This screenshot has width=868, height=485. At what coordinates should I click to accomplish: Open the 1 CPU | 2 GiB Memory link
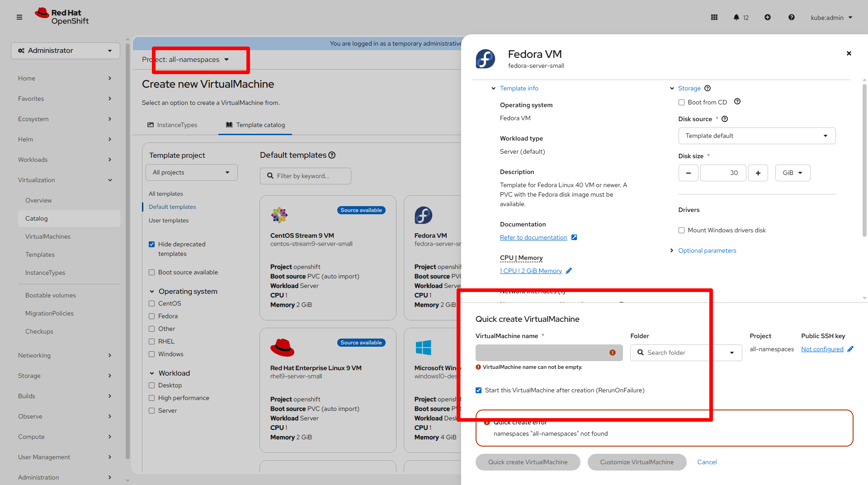click(x=531, y=271)
